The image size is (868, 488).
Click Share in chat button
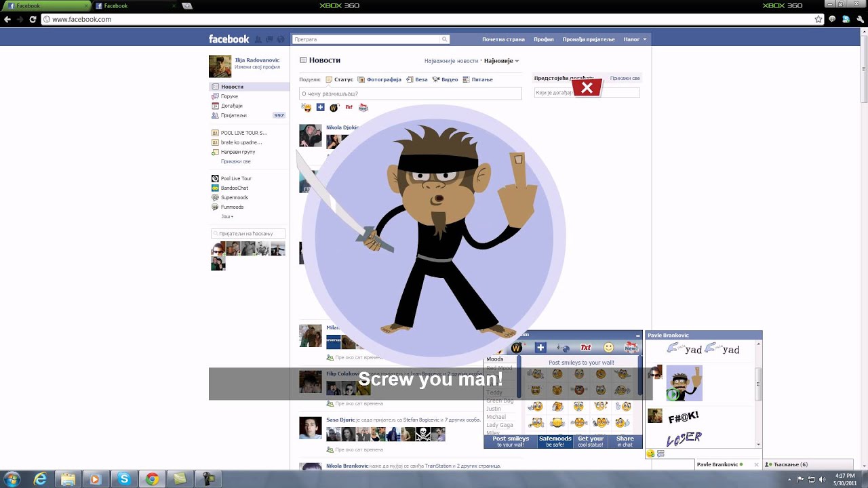point(625,441)
